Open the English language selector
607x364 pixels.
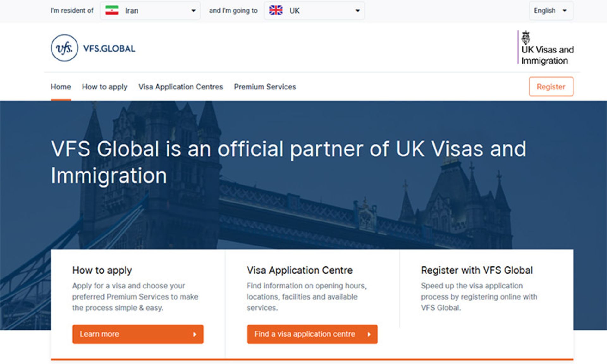(551, 10)
